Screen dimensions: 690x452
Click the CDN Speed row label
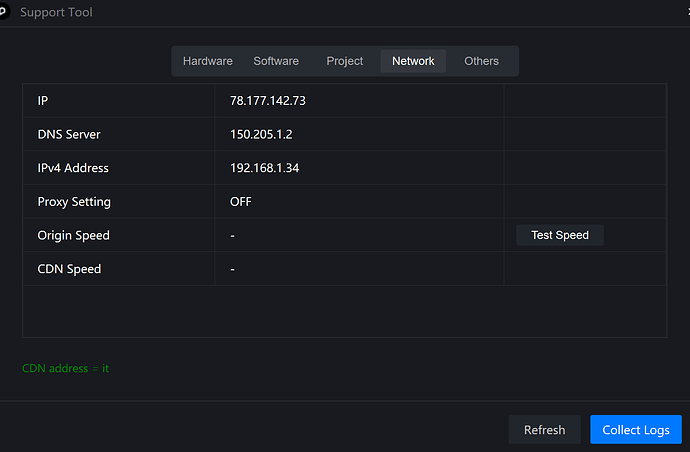[x=70, y=269]
